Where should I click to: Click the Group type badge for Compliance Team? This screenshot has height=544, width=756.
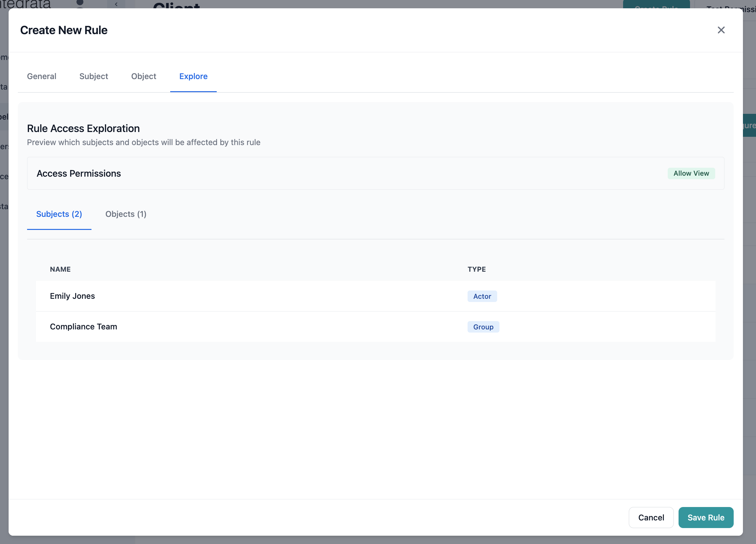(483, 327)
